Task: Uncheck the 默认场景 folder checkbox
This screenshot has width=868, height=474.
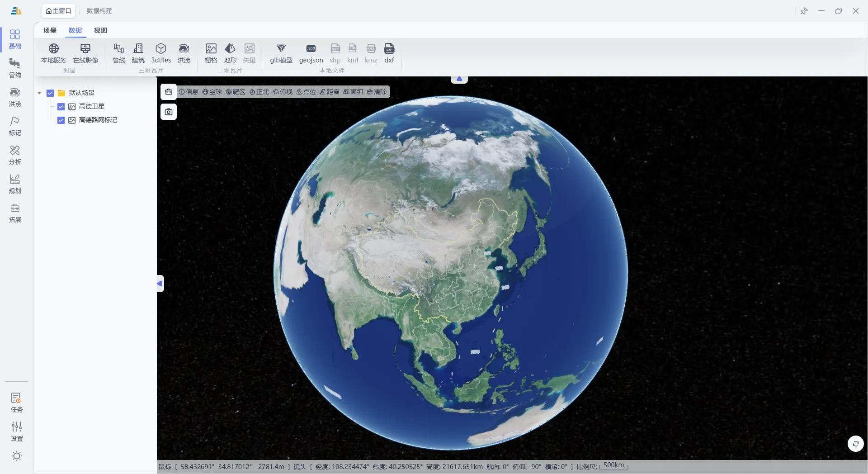Action: click(50, 93)
